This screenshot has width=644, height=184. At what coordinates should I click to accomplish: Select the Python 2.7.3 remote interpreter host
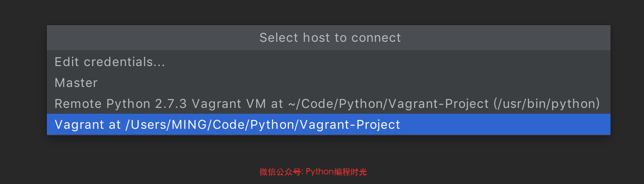coord(327,104)
